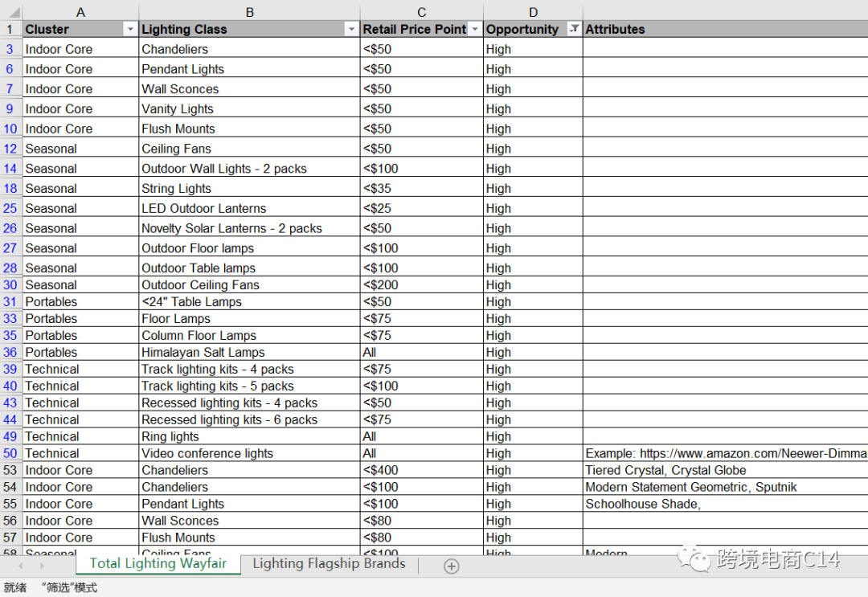Add a new sheet with plus button
Viewport: 868px width, 597px height.
pyautogui.click(x=452, y=566)
